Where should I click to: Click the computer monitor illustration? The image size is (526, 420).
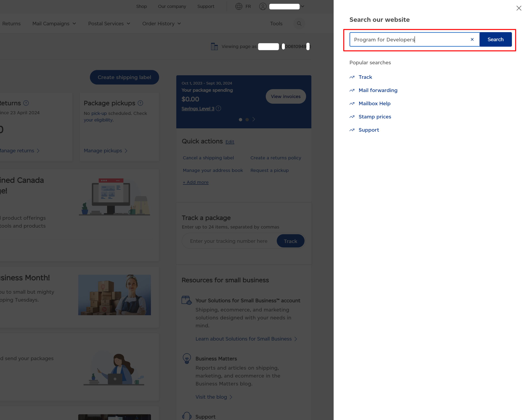point(114,197)
